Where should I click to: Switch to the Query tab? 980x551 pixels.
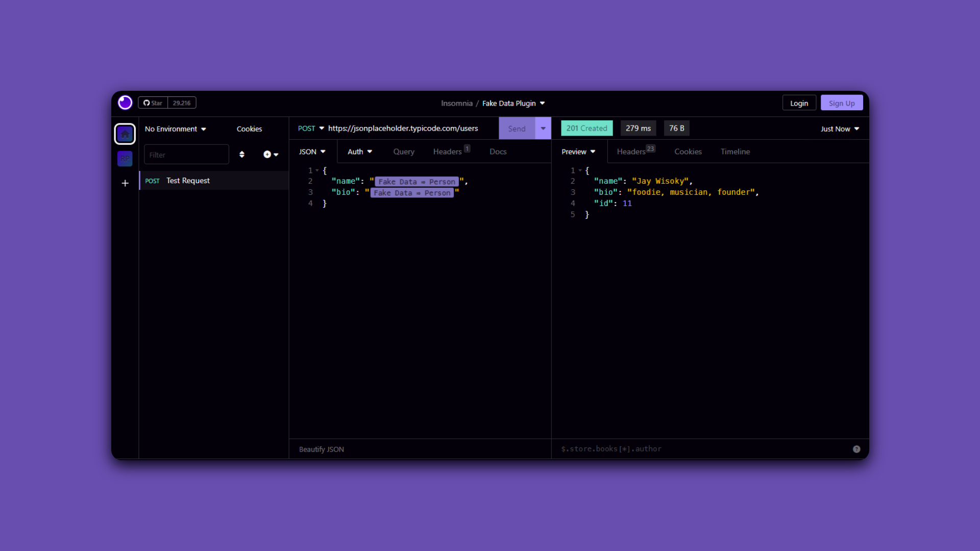[x=404, y=152]
